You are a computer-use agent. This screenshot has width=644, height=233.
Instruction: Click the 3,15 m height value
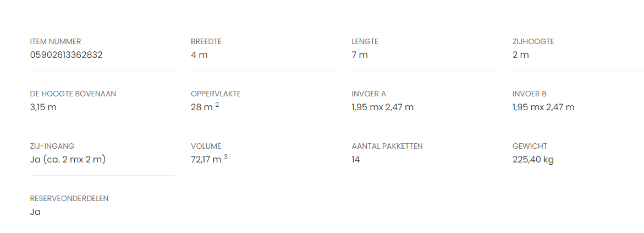point(43,107)
